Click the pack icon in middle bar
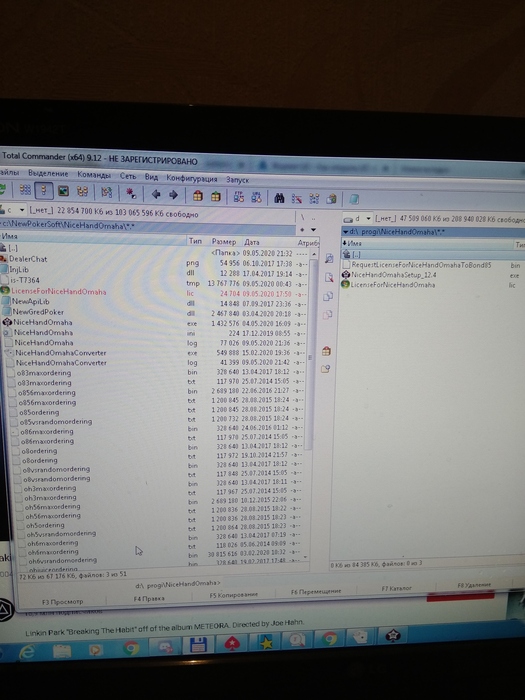 (326, 351)
